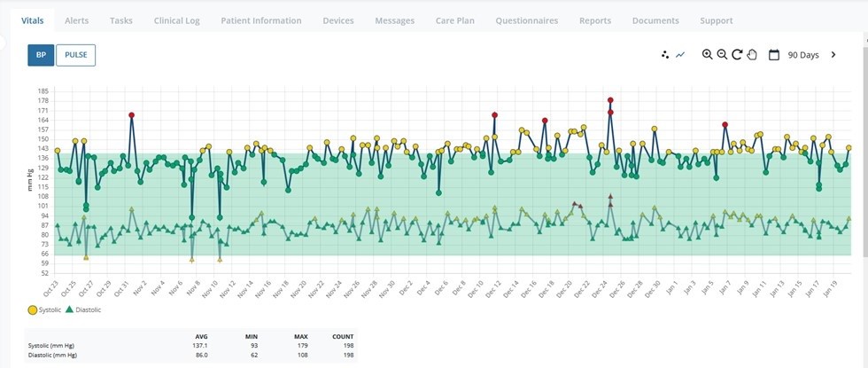Reset chart zoom with refresh icon
Image resolution: width=868 pixels, height=368 pixels.
pyautogui.click(x=737, y=54)
